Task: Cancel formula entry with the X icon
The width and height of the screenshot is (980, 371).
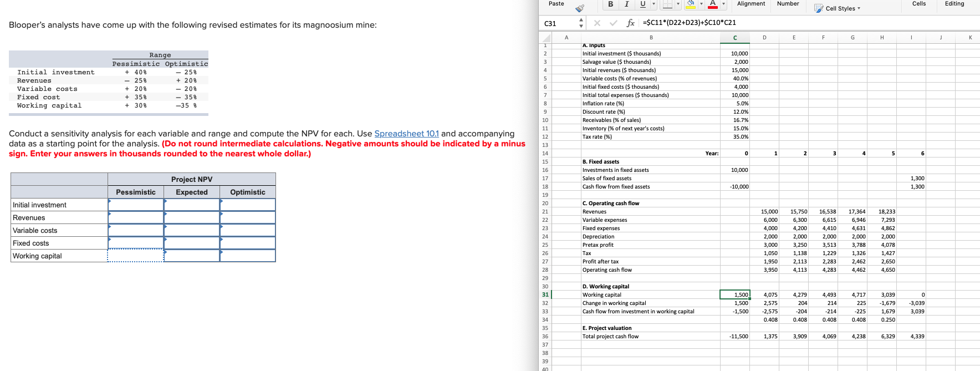Action: (x=597, y=23)
